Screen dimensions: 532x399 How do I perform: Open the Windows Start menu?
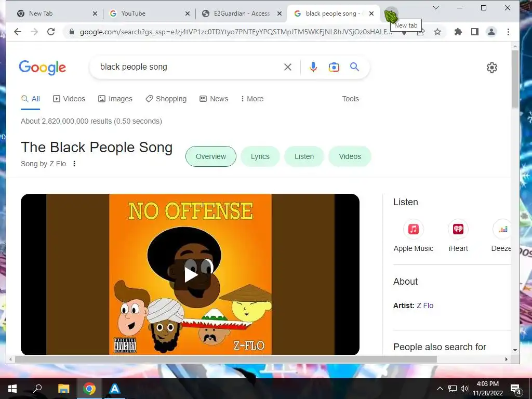point(12,389)
